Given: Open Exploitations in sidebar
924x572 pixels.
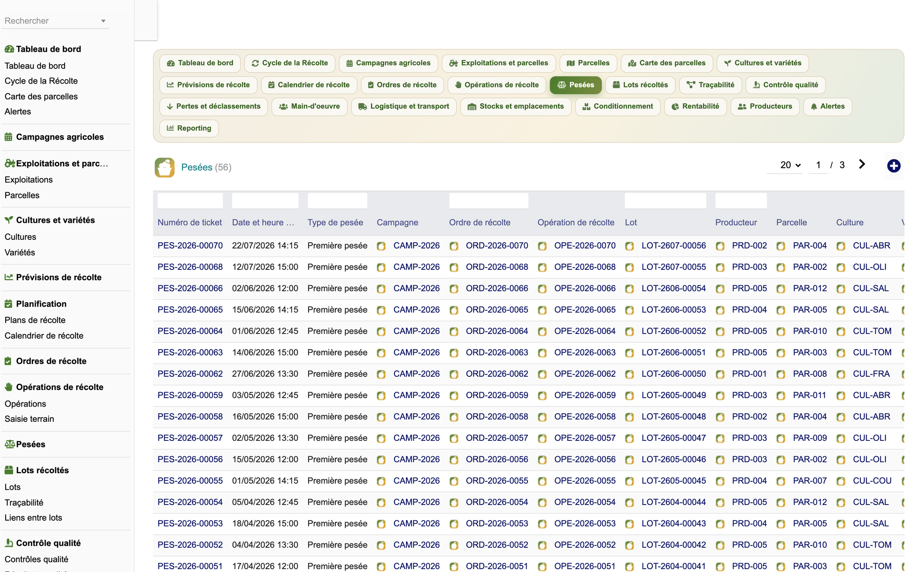Looking at the screenshot, I should point(28,180).
